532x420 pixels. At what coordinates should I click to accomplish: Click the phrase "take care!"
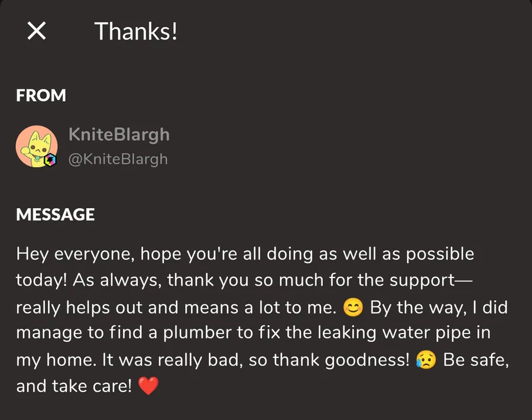[x=92, y=386]
